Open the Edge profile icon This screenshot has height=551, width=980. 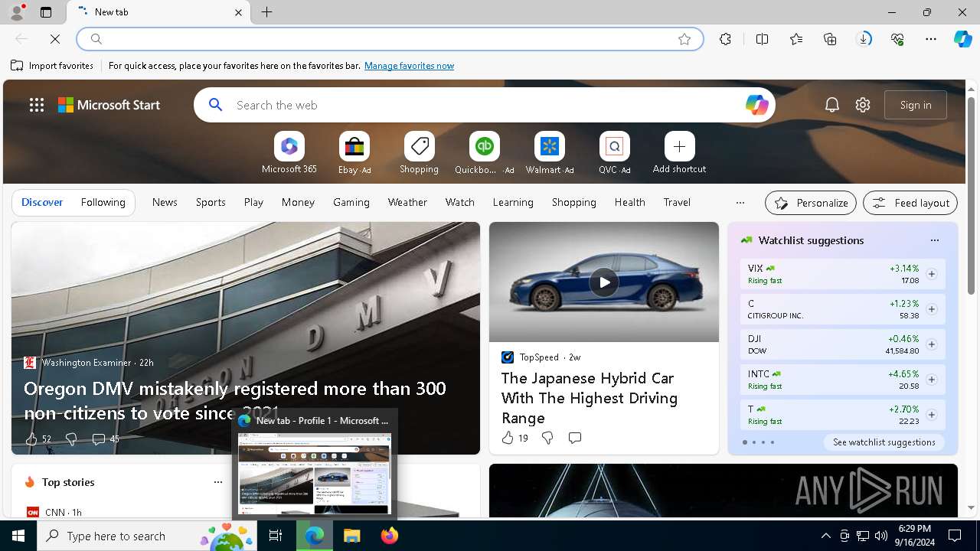(16, 12)
